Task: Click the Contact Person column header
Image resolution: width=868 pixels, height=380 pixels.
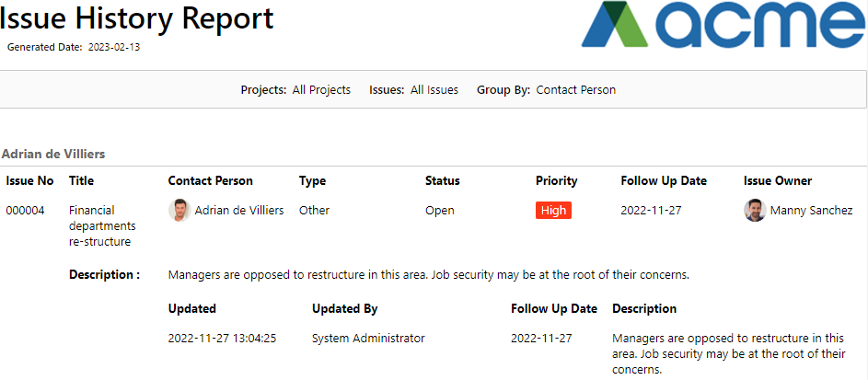Action: 211,181
